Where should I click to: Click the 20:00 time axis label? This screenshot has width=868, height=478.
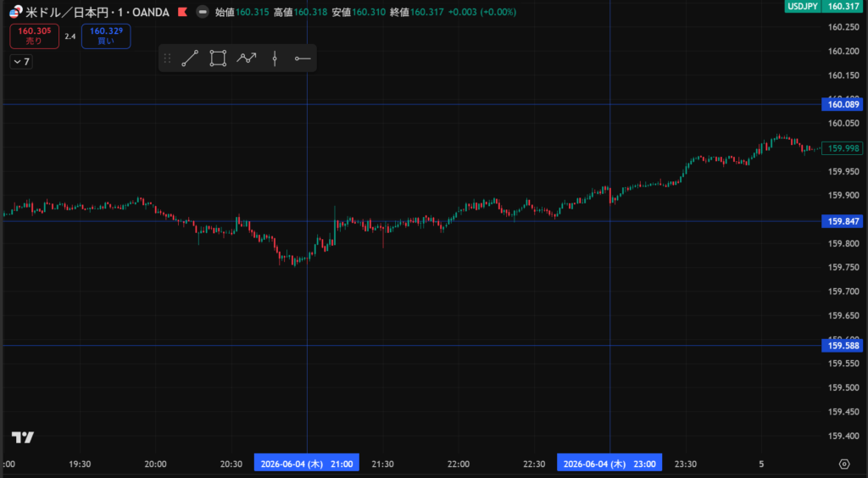pos(156,464)
